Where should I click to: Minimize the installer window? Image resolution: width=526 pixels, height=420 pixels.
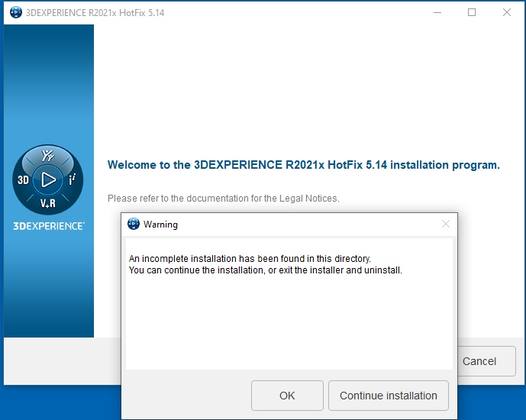click(x=437, y=13)
